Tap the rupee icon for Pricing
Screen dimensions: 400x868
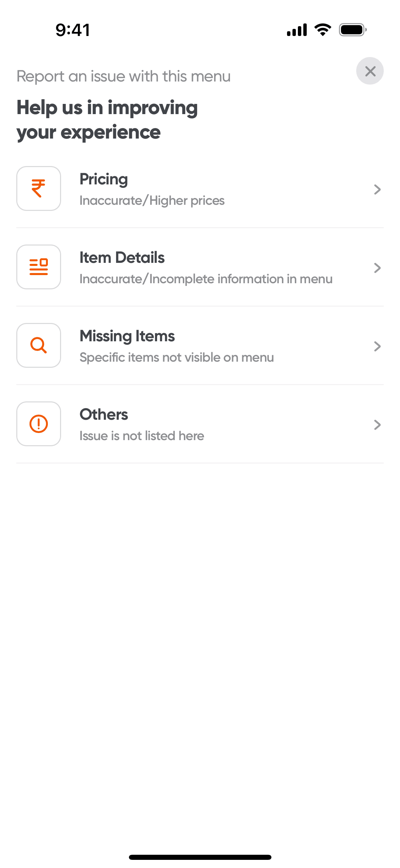pyautogui.click(x=39, y=188)
